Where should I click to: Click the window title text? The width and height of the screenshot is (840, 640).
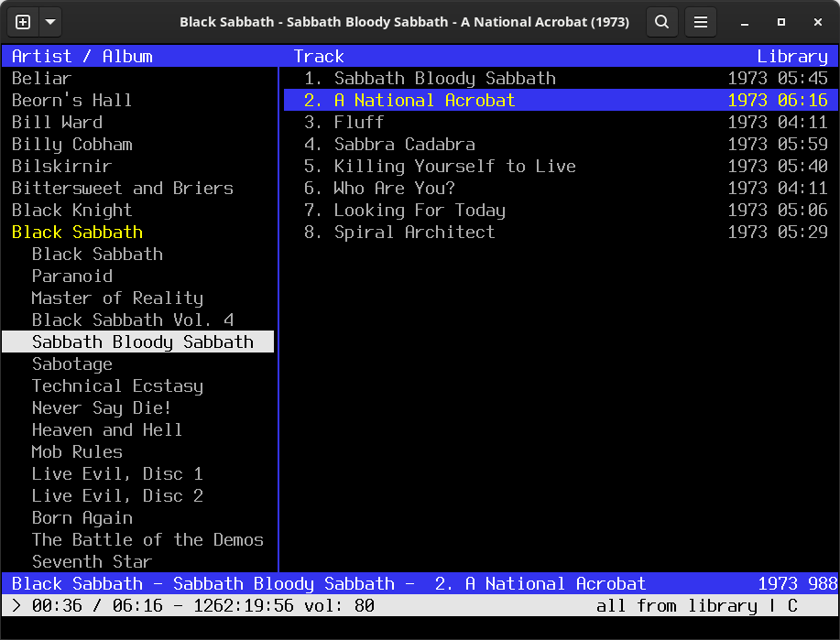tap(405, 22)
